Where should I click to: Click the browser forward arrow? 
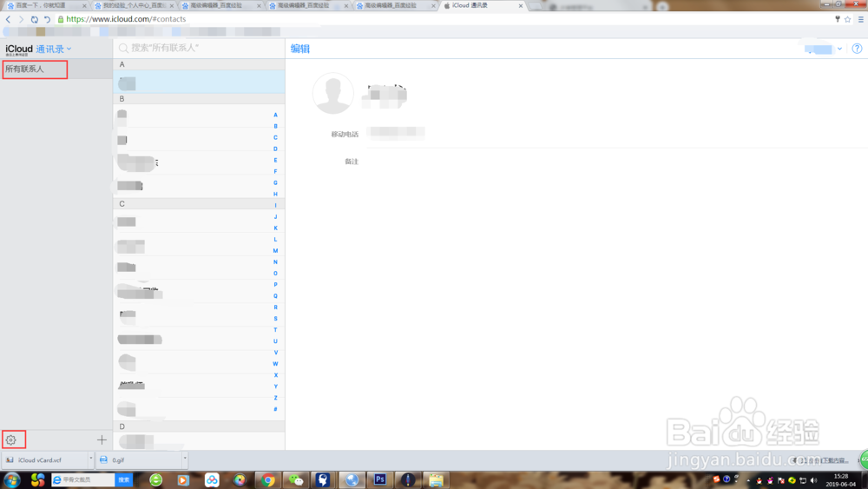click(21, 19)
